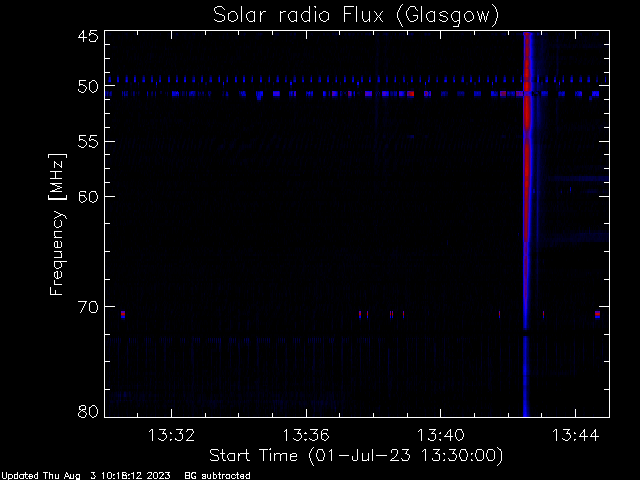Click the 50 MHz frequency tick label

point(88,86)
